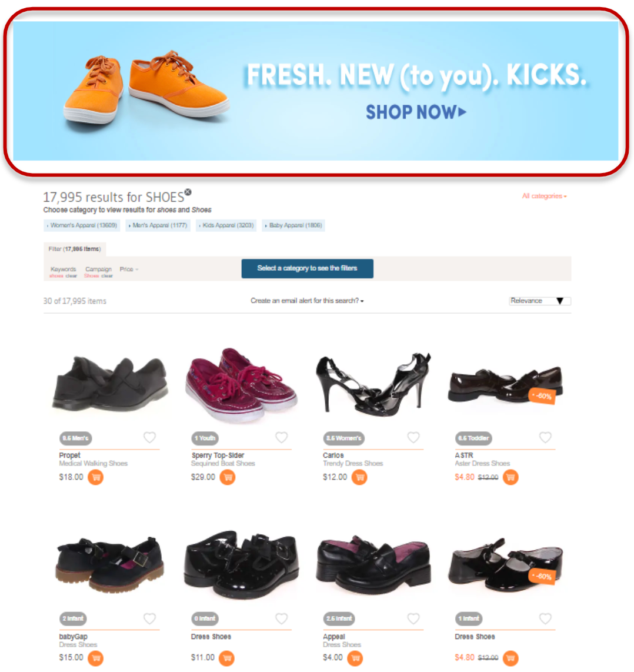Add ASTR Aster Dress Shoes to cart

510,477
